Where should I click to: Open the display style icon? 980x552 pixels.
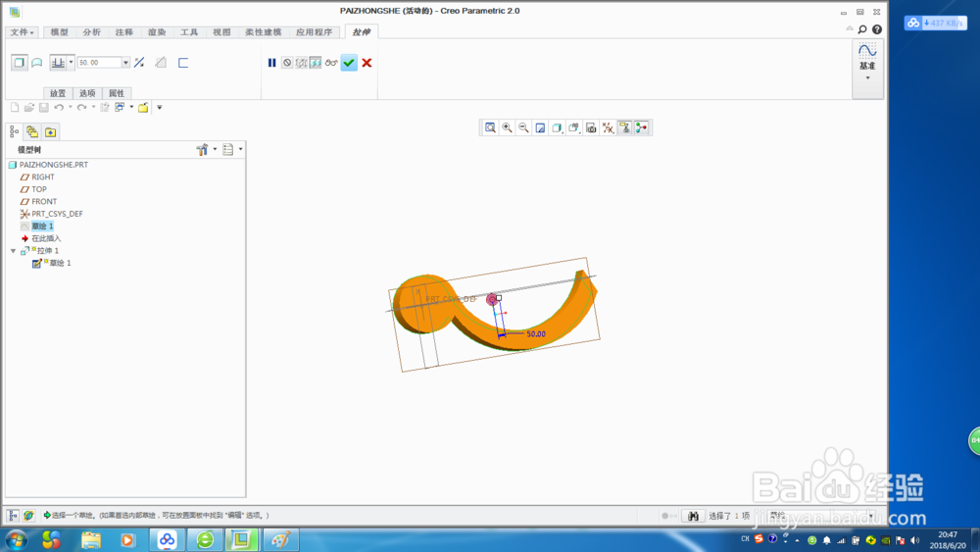click(557, 127)
